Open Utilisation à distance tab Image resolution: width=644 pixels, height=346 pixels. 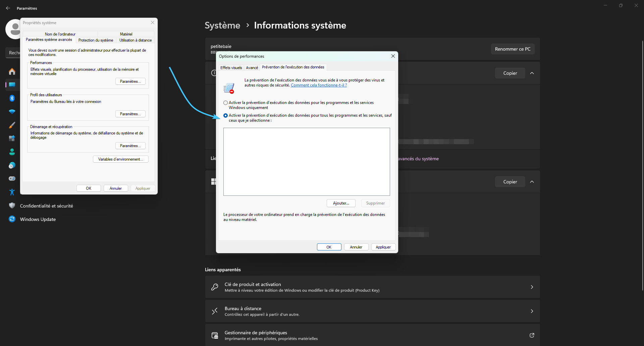coord(136,40)
